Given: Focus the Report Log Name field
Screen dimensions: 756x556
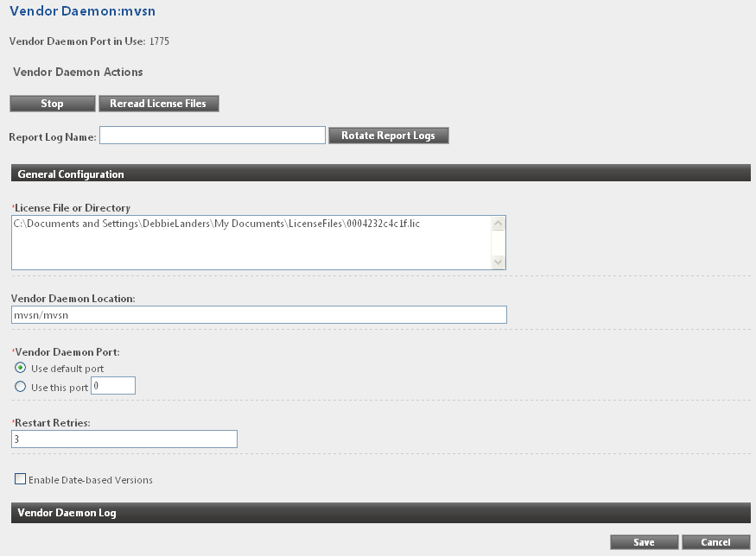Looking at the screenshot, I should click(x=213, y=136).
